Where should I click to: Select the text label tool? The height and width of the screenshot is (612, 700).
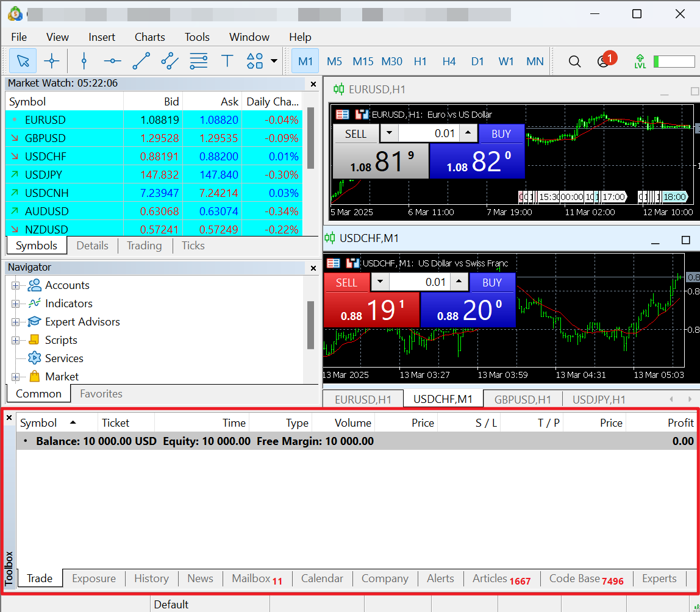point(227,61)
